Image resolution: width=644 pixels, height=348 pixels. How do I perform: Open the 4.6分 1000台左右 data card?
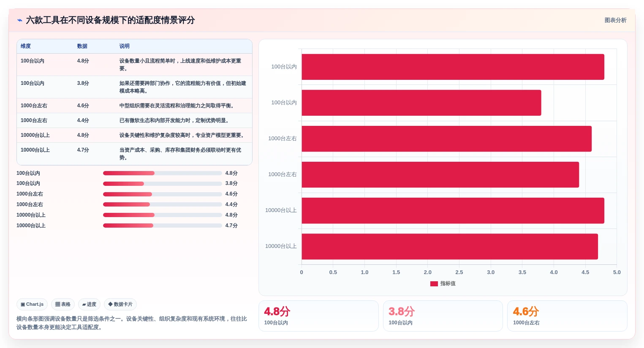(x=567, y=316)
